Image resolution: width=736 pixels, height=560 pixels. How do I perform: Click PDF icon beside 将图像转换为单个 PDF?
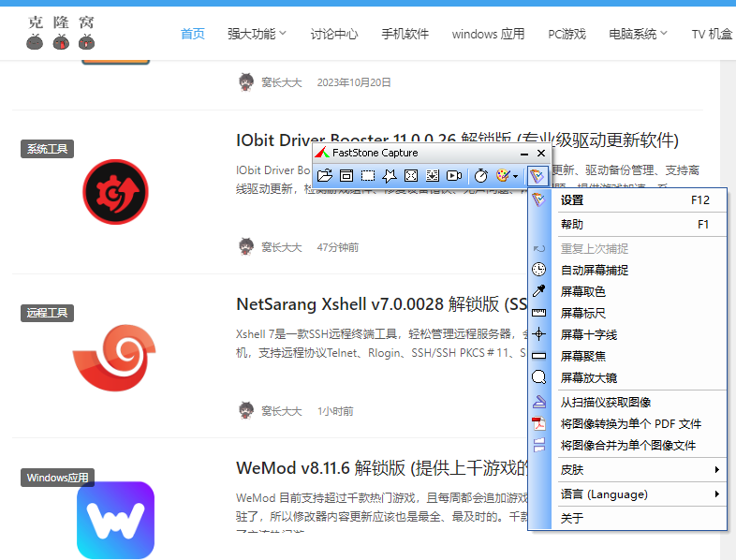(538, 423)
